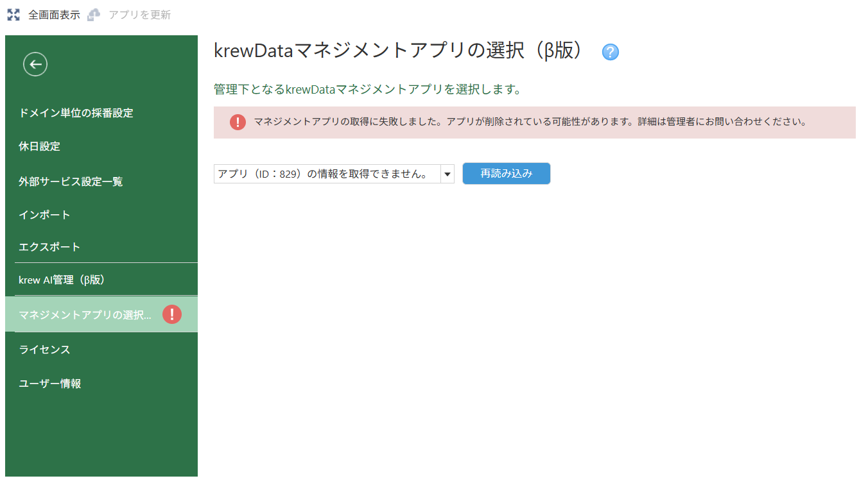868x483 pixels.
Task: Click the cloud update app icon
Action: (x=94, y=15)
